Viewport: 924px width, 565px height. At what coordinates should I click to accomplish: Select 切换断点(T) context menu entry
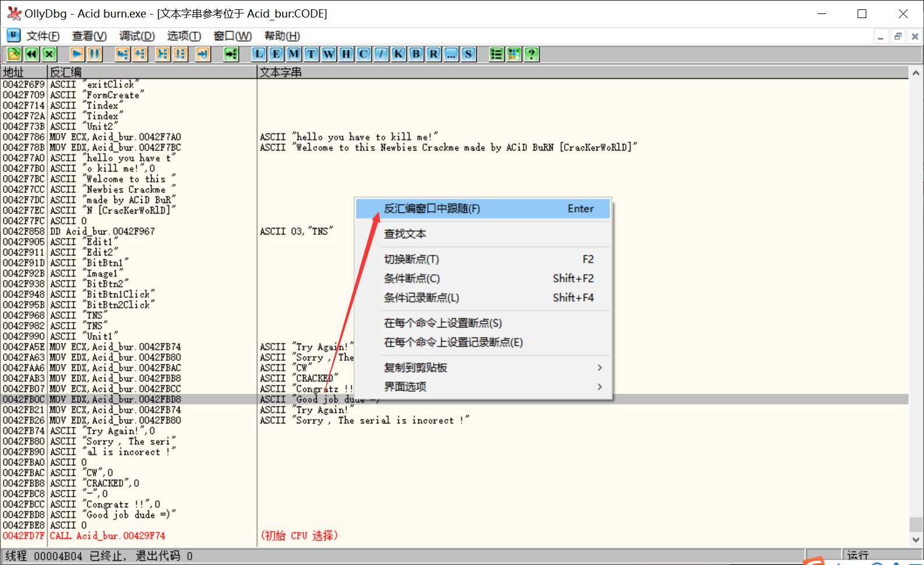click(483, 259)
